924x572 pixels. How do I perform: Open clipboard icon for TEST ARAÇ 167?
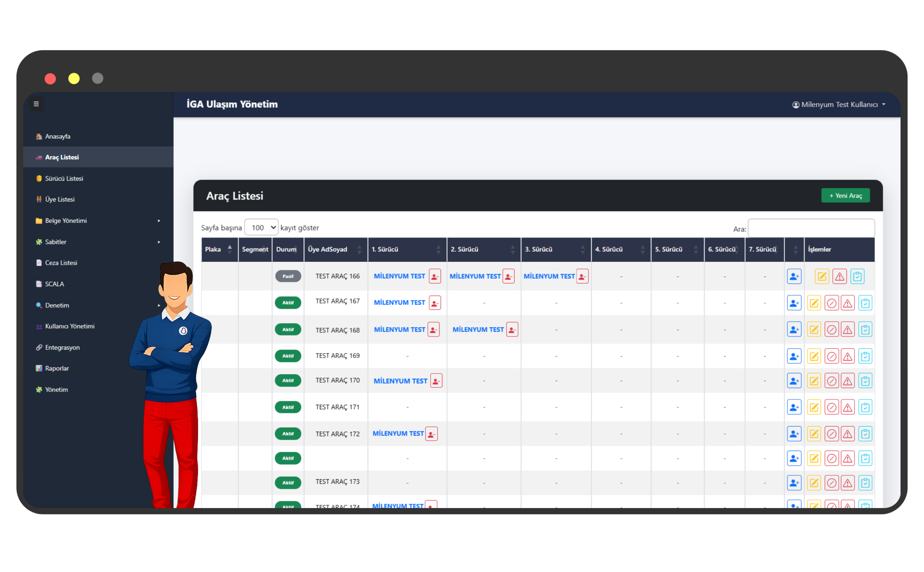pyautogui.click(x=865, y=303)
